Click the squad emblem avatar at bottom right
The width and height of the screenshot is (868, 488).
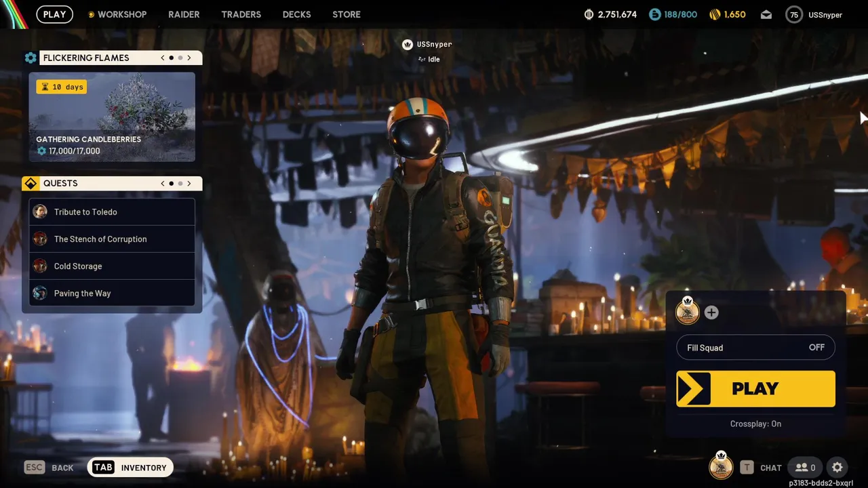(x=721, y=465)
